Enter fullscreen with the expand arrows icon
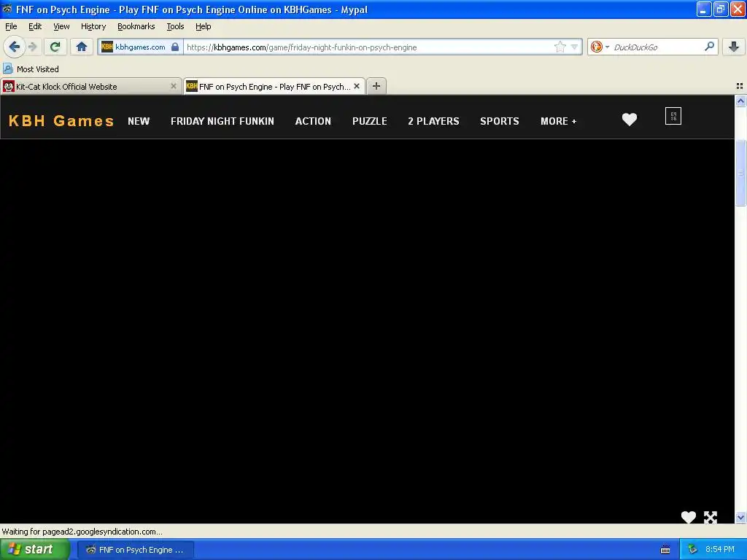 pyautogui.click(x=711, y=517)
